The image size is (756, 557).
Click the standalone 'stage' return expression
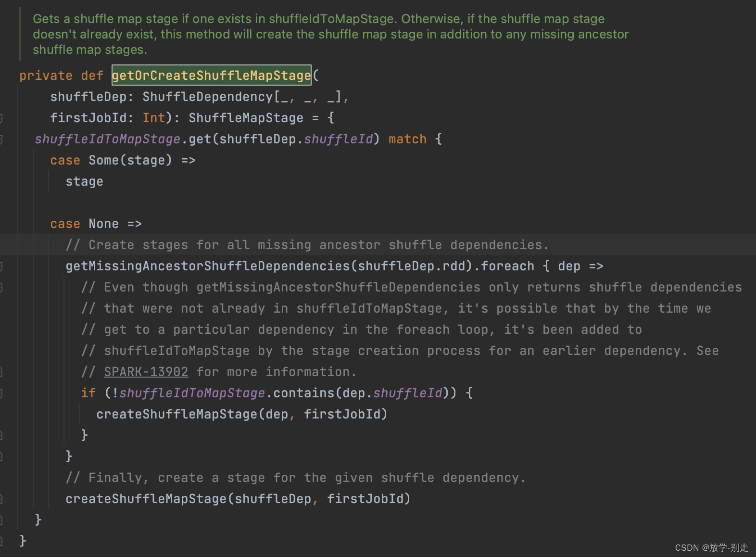coord(85,181)
